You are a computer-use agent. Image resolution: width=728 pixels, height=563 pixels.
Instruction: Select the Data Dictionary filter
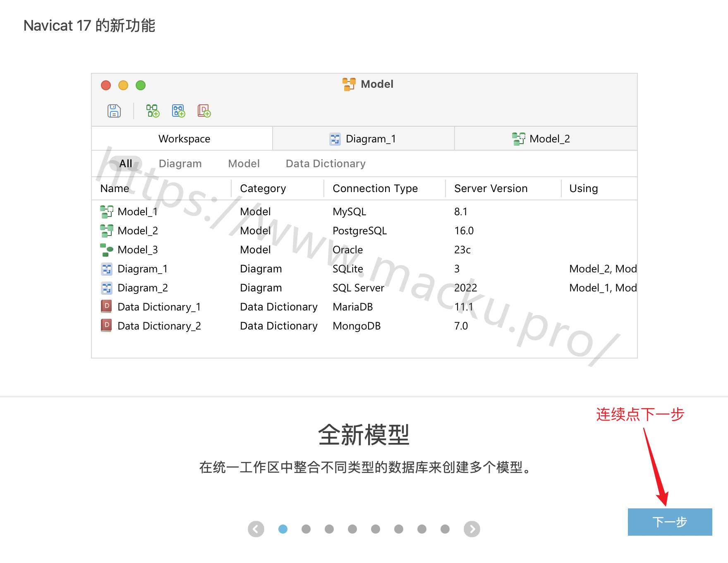(x=326, y=164)
